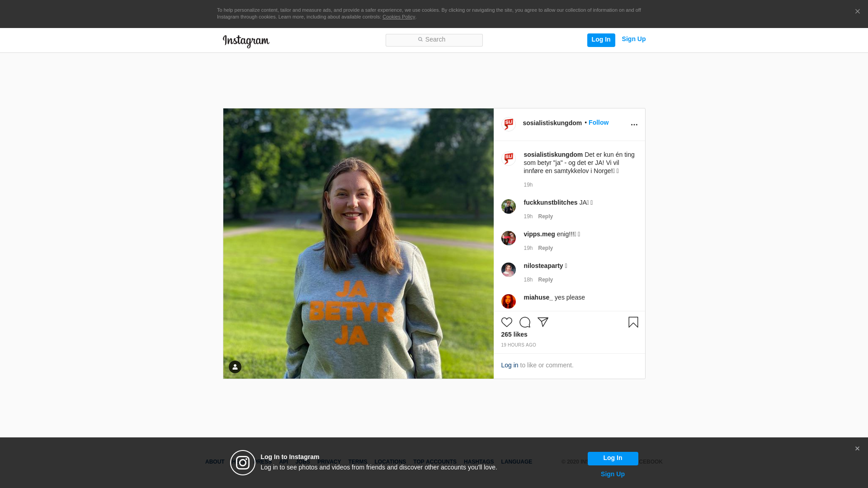Click the sosialistiskungdom username in post header
The image size is (868, 488).
coord(552,123)
